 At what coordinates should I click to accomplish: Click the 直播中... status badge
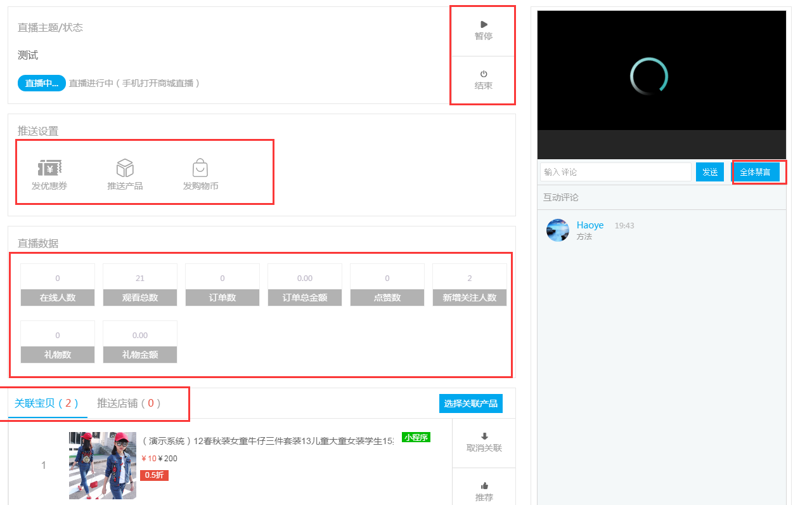coord(42,83)
